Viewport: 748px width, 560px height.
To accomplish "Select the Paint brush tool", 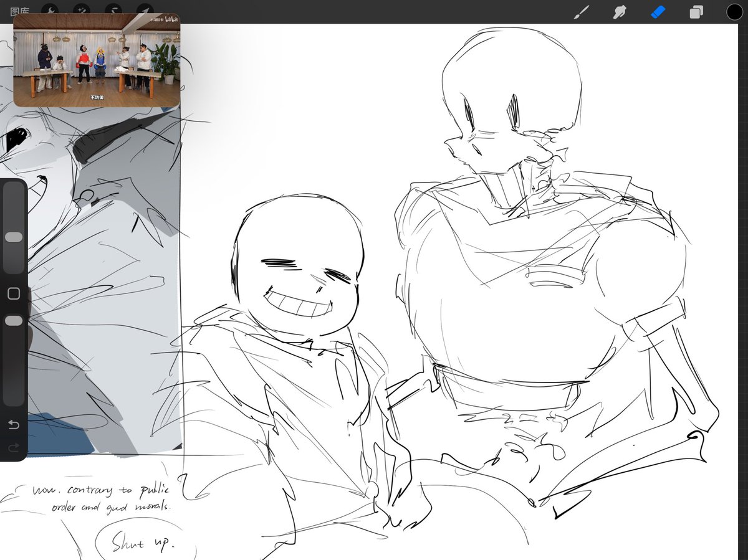I will [x=581, y=12].
